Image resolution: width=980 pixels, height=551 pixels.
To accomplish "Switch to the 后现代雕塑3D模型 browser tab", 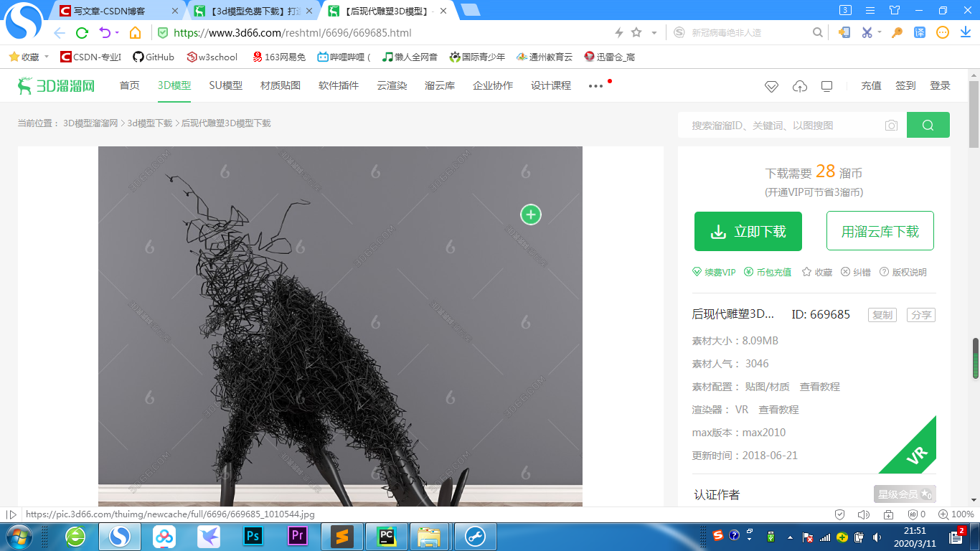I will (387, 11).
